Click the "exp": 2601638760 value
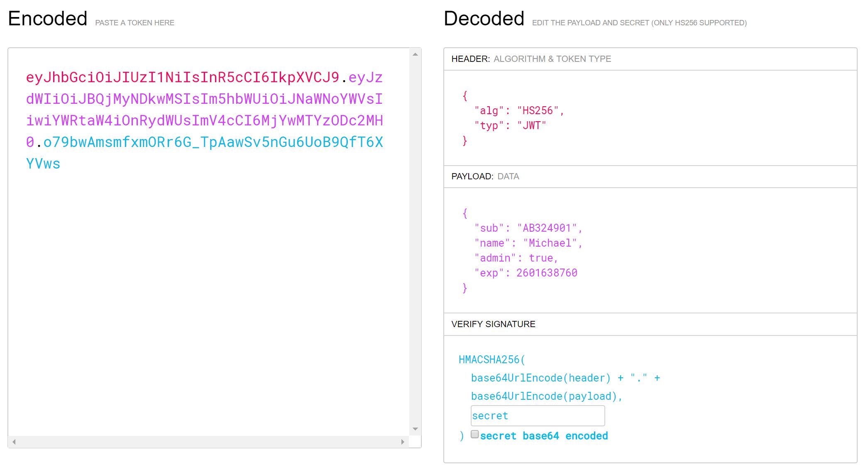The height and width of the screenshot is (472, 868). point(546,273)
